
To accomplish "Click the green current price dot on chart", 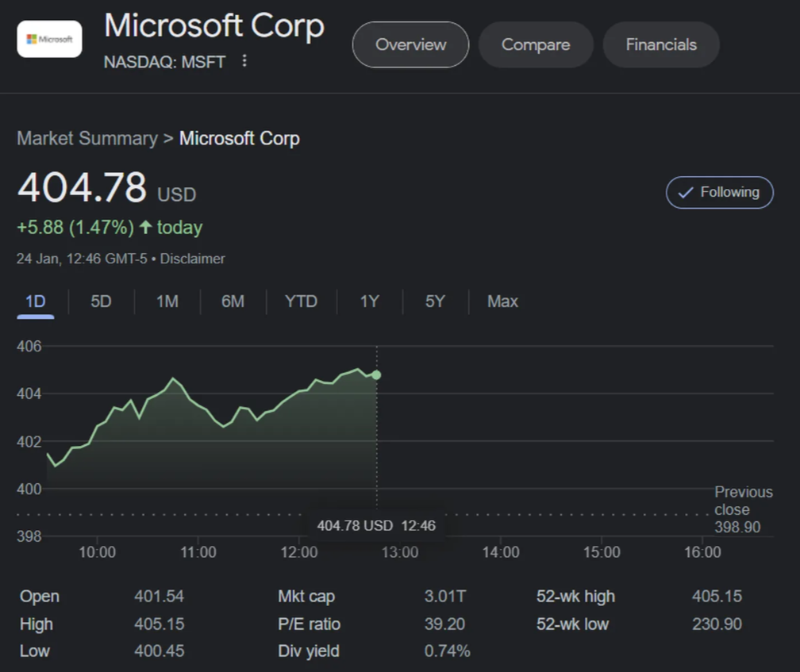I will pyautogui.click(x=376, y=374).
